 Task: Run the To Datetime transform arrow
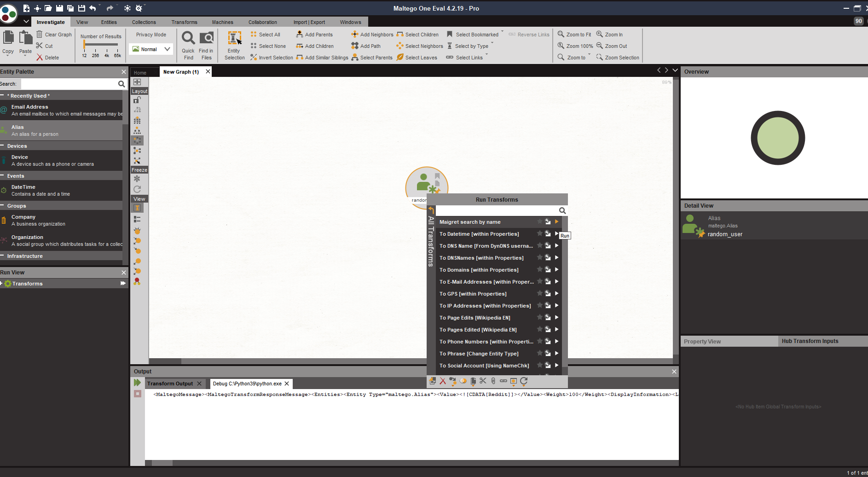tap(556, 233)
